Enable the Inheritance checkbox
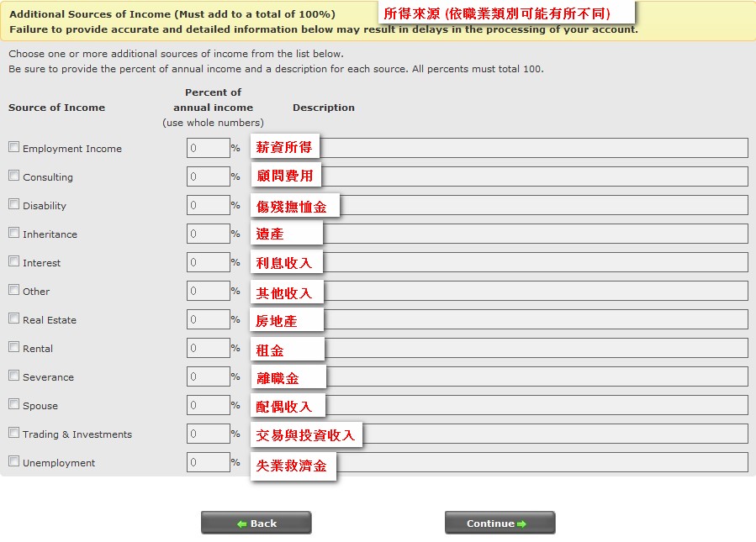Image resolution: width=756 pixels, height=542 pixels. [14, 233]
